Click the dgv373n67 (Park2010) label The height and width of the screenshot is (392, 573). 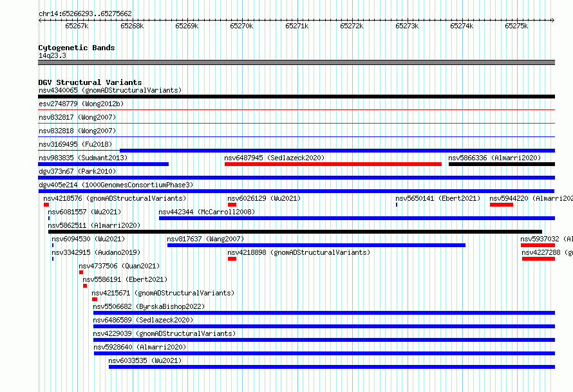click(77, 171)
